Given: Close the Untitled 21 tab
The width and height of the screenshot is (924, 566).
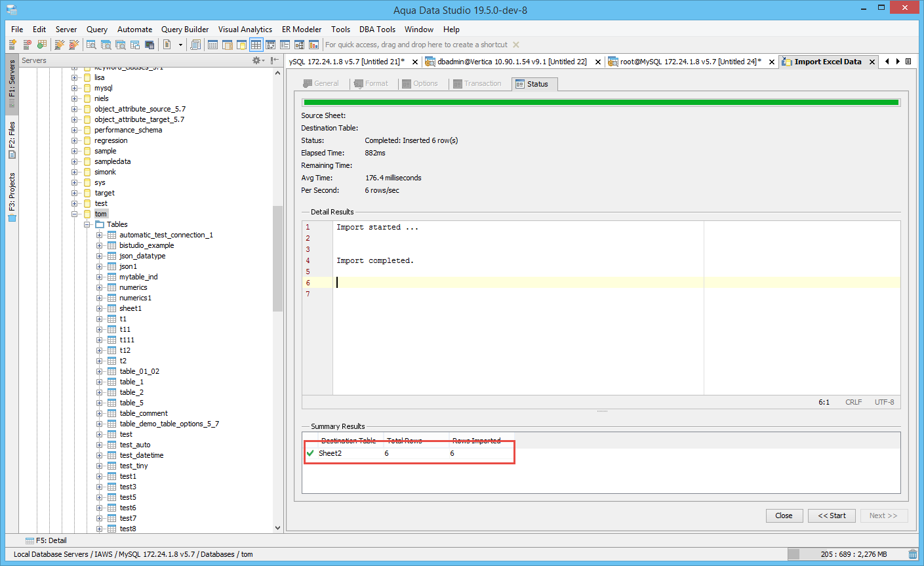Looking at the screenshot, I should tap(415, 62).
